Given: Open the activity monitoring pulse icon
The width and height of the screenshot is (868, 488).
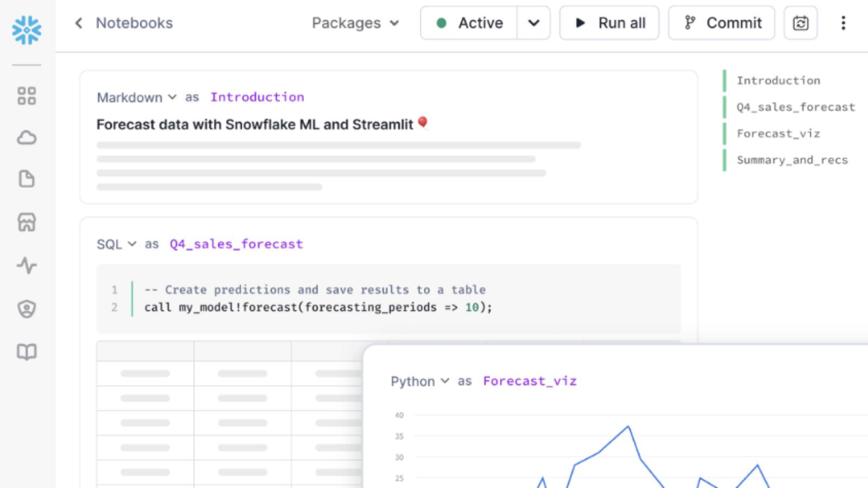Looking at the screenshot, I should 27,265.
